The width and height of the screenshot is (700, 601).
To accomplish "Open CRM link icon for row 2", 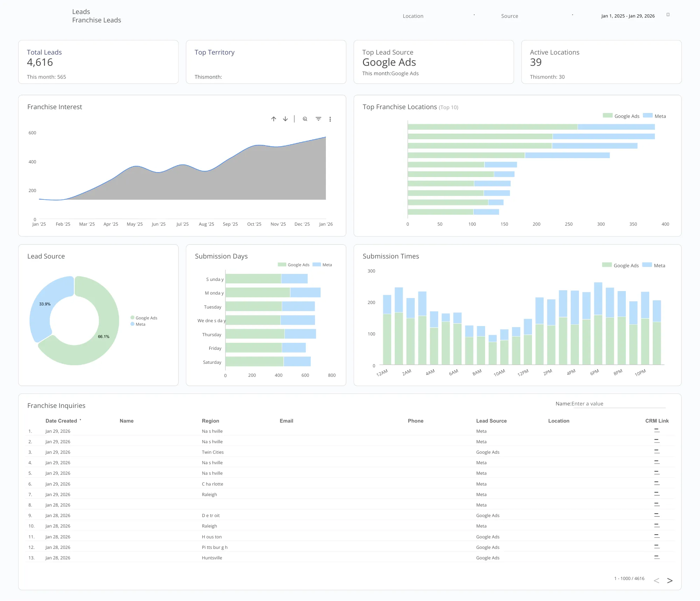I will click(657, 441).
